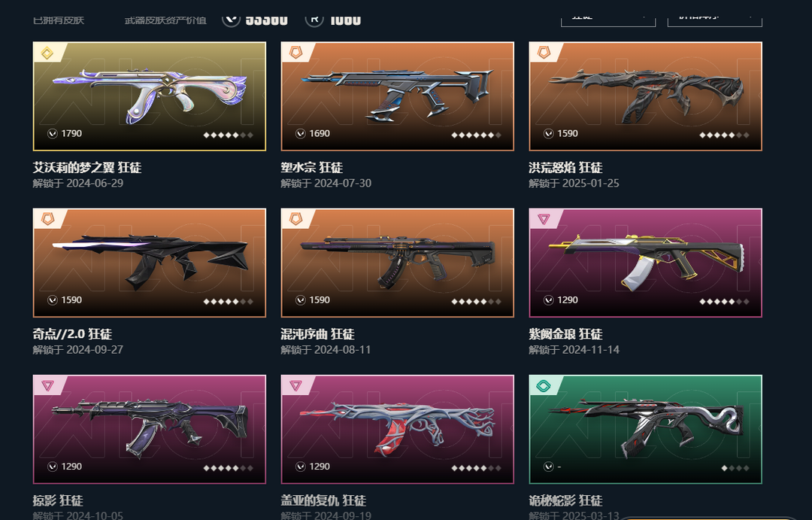
Task: Click the Radianite points icon near 1080
Action: [x=314, y=19]
